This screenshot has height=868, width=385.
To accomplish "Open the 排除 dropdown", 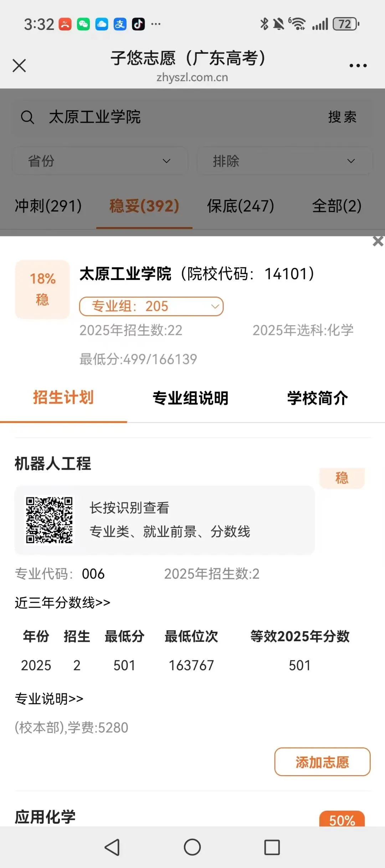I will (x=285, y=161).
